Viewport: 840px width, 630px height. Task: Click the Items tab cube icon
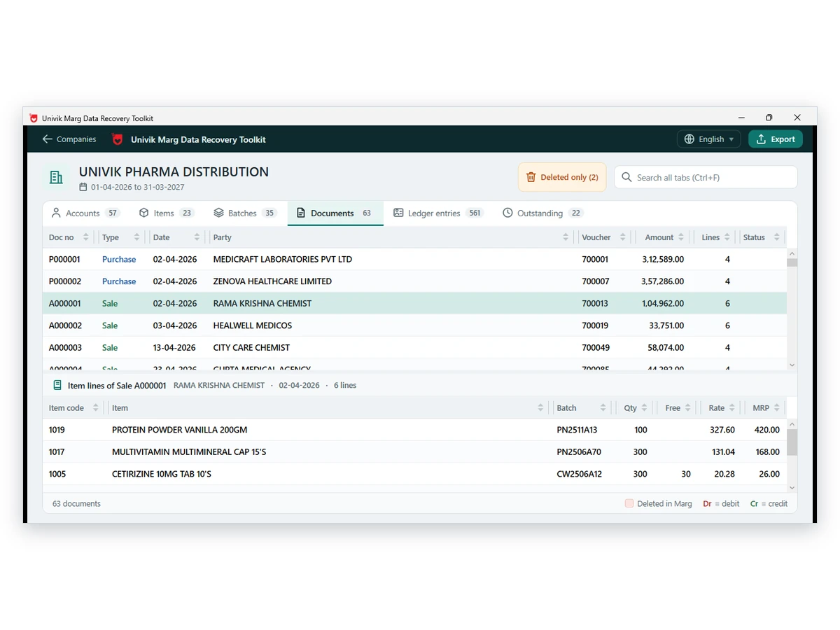[144, 213]
